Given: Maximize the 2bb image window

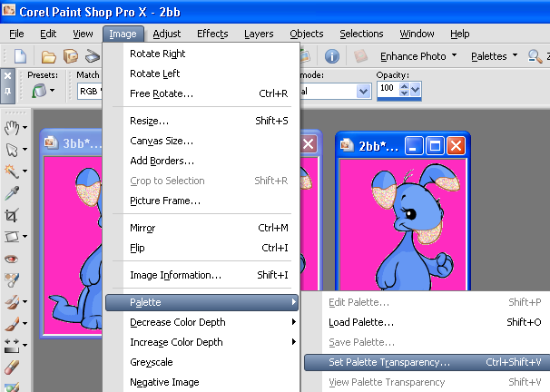Looking at the screenshot, I should point(435,145).
